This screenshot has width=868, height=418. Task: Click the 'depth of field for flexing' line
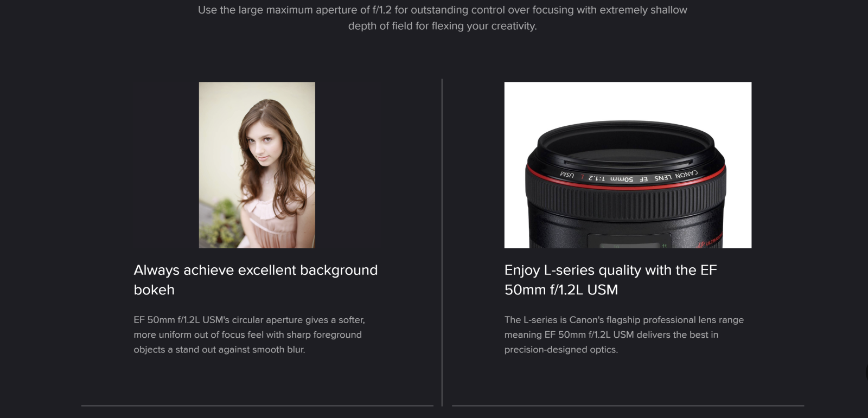point(442,26)
